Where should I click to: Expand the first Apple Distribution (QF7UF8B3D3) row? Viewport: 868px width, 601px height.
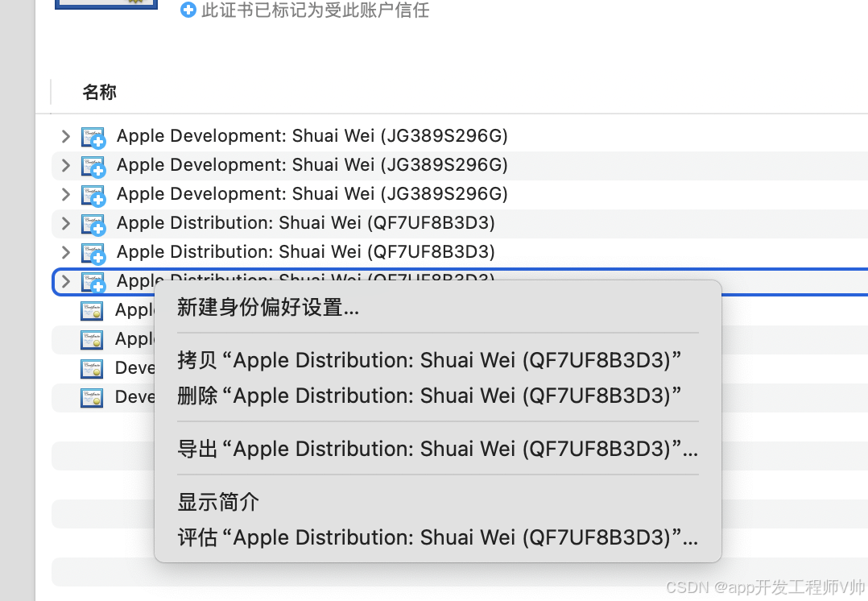66,223
